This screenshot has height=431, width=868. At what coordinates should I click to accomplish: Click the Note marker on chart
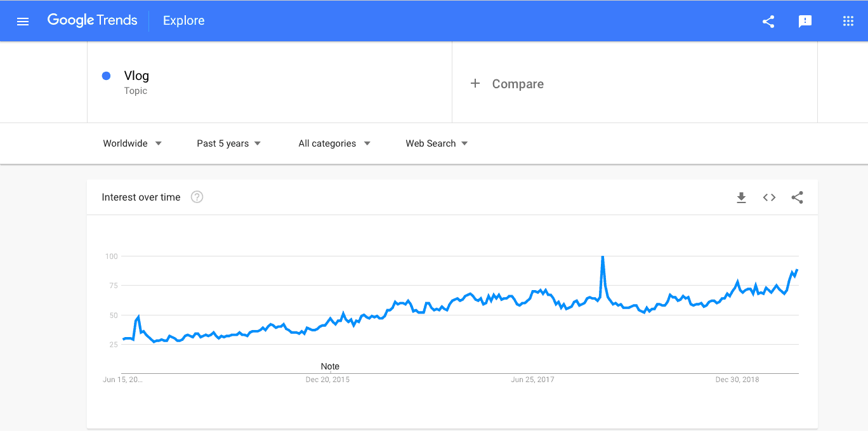pyautogui.click(x=330, y=366)
